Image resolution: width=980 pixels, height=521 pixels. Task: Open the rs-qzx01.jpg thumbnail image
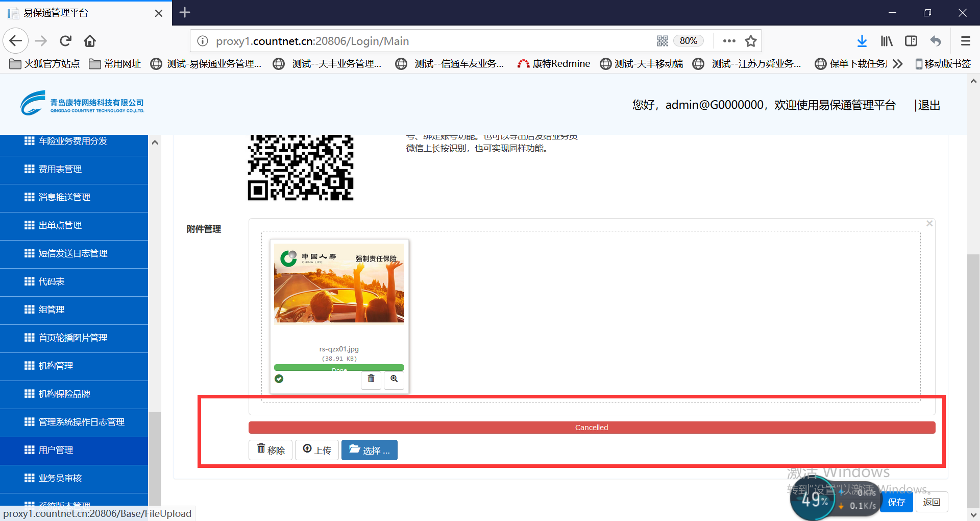(x=339, y=283)
